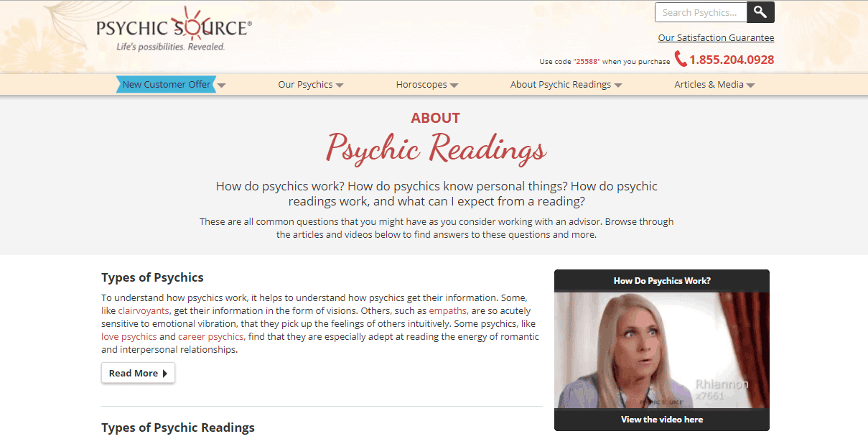Click the Read More button
868x439 pixels.
pyautogui.click(x=138, y=373)
